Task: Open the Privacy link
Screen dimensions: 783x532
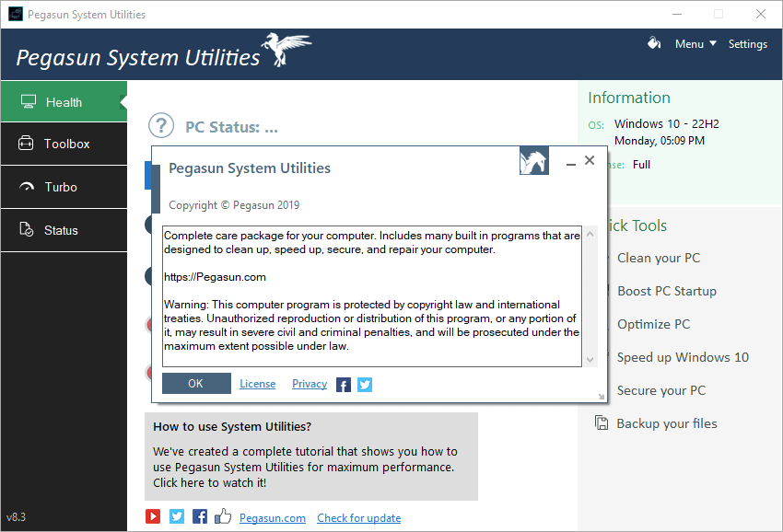Action: (309, 384)
